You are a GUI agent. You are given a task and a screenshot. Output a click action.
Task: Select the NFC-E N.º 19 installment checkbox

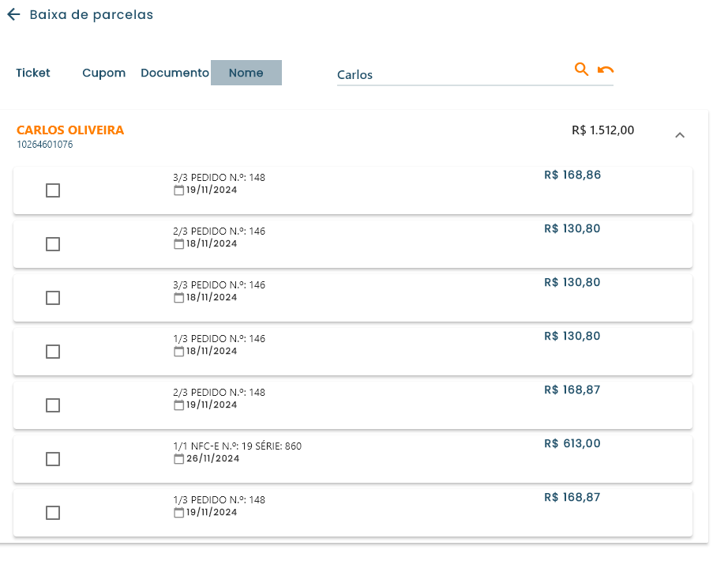click(53, 459)
